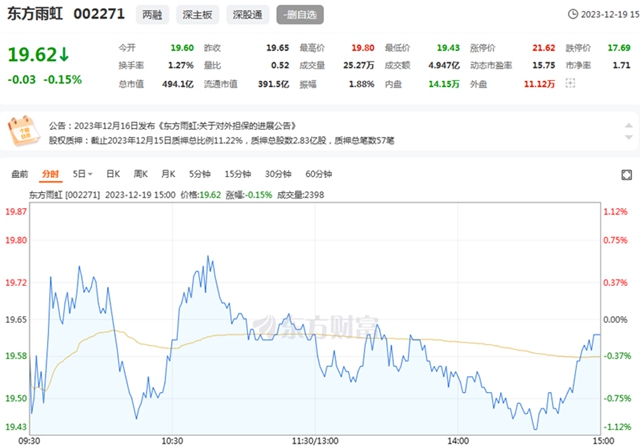This screenshot has width=640, height=446.
Task: Click the 内盘 value 14.15万
Action: point(444,84)
